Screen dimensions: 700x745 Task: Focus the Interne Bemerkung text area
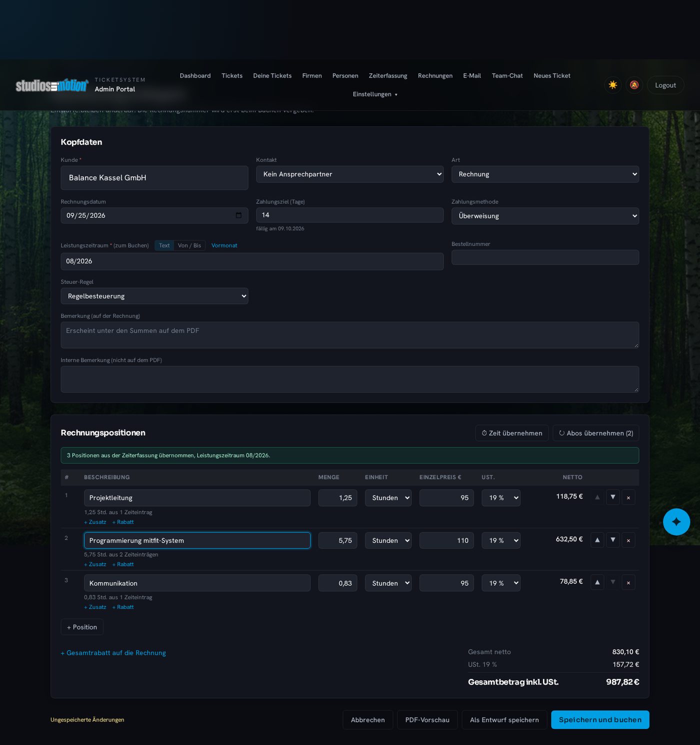click(x=349, y=379)
